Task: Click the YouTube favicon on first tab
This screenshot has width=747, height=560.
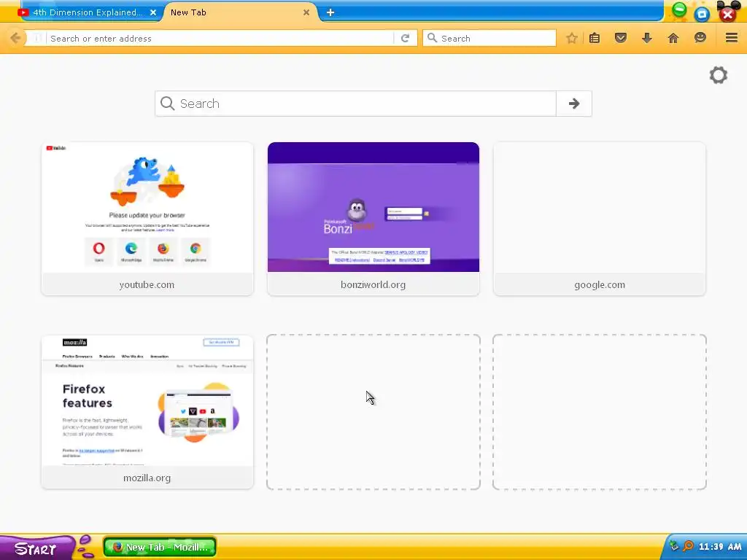Action: point(23,12)
